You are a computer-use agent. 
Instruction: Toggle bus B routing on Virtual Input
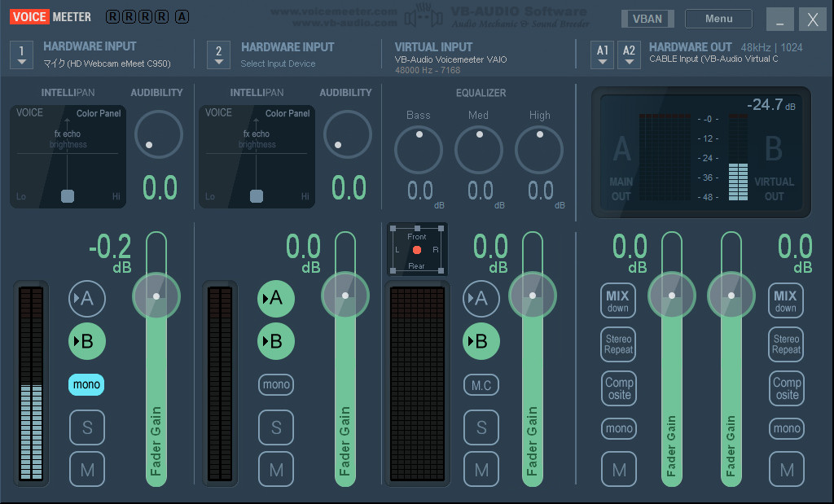coord(481,341)
